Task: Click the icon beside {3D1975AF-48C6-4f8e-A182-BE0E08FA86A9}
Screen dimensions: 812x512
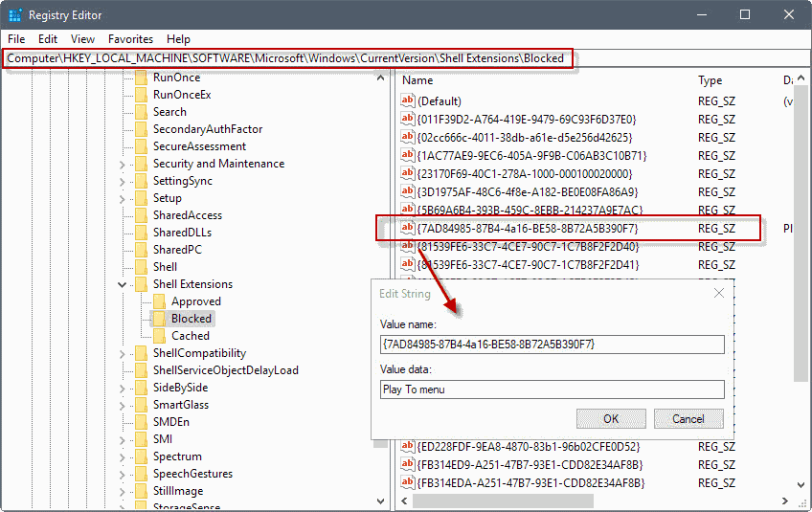Action: 408,191
